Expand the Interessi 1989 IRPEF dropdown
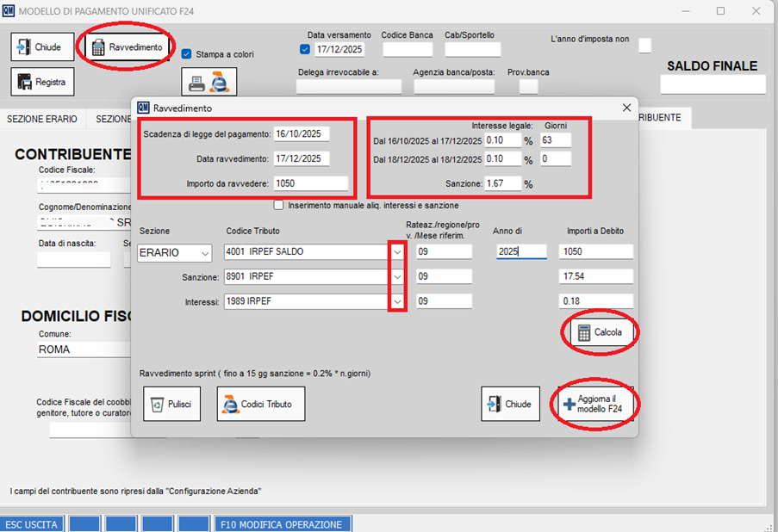This screenshot has width=778, height=532. click(397, 301)
